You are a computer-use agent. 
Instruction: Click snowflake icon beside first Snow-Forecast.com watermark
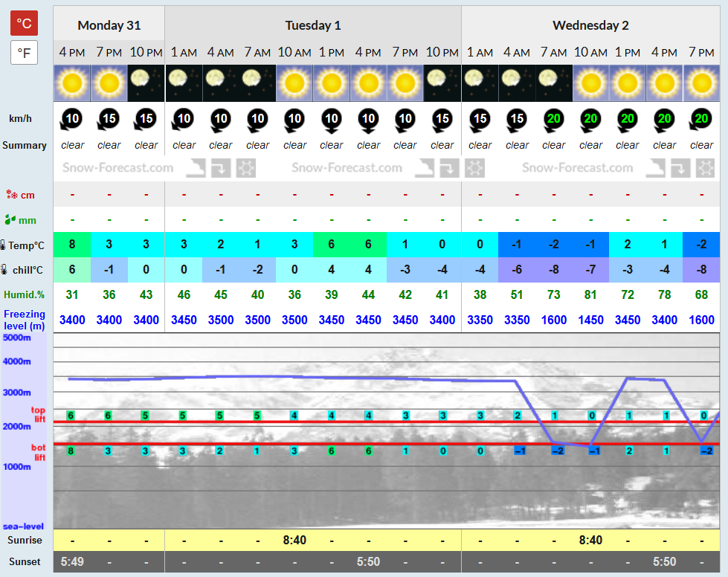(245, 168)
